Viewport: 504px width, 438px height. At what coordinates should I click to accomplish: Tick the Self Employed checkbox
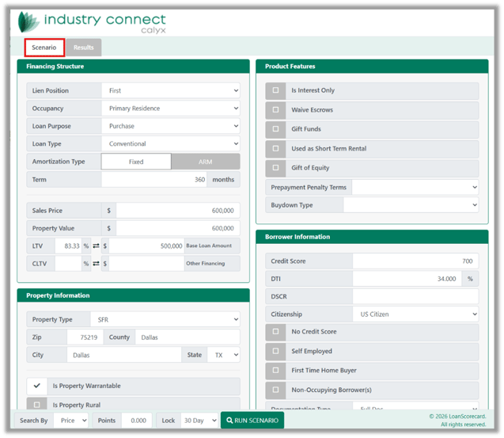(x=275, y=351)
